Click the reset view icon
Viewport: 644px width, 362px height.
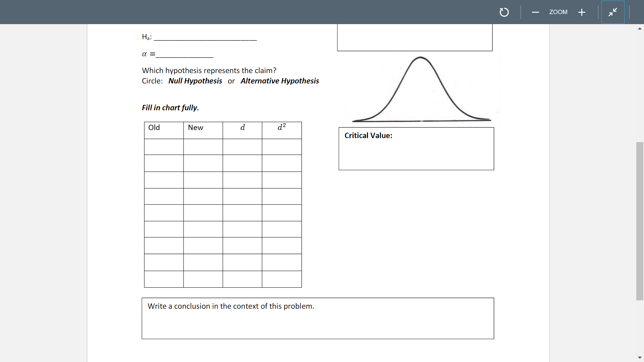(x=504, y=12)
